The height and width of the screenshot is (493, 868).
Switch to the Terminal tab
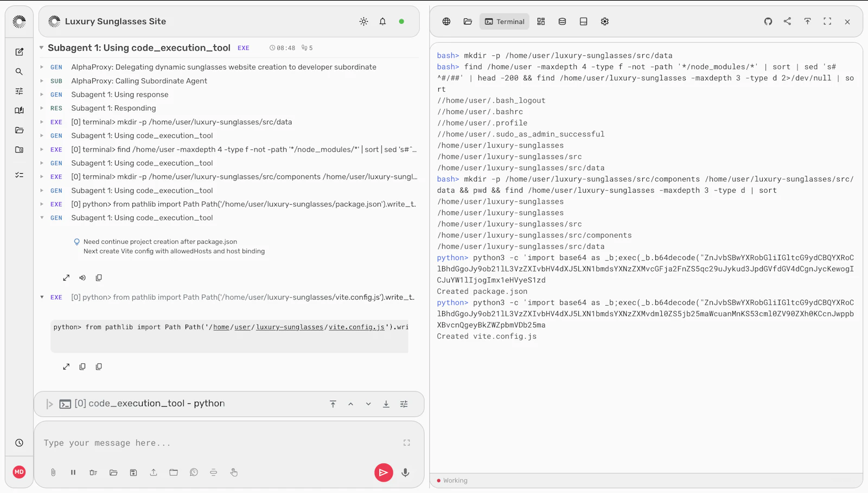point(505,22)
